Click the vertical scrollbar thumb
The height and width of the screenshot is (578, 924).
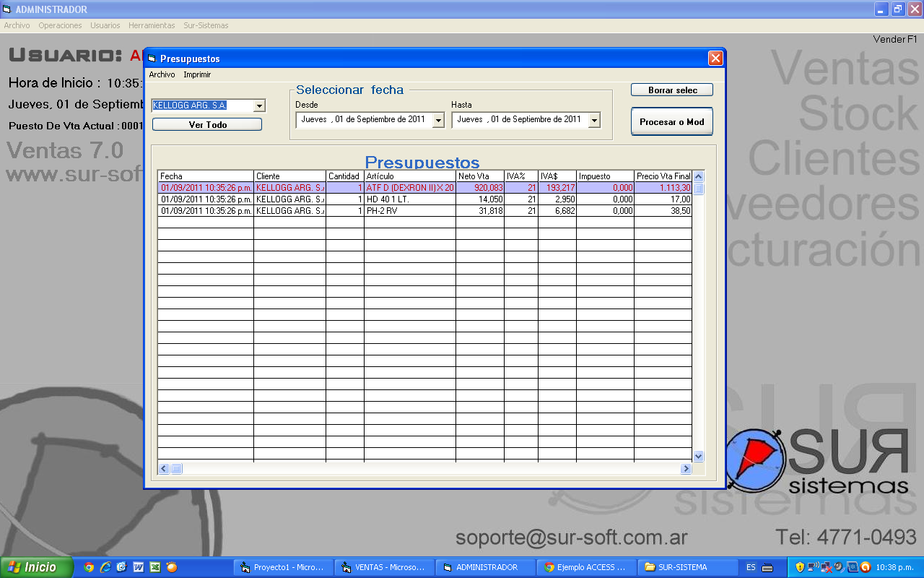[698, 188]
